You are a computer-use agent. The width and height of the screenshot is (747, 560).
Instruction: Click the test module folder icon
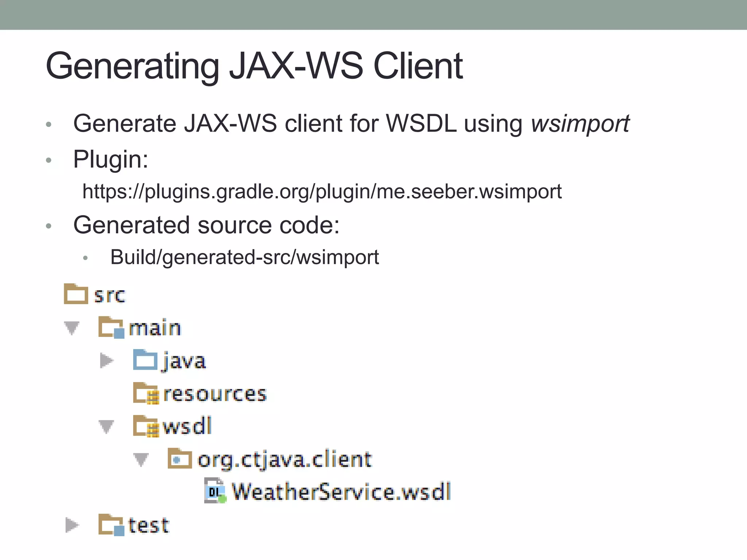[111, 524]
